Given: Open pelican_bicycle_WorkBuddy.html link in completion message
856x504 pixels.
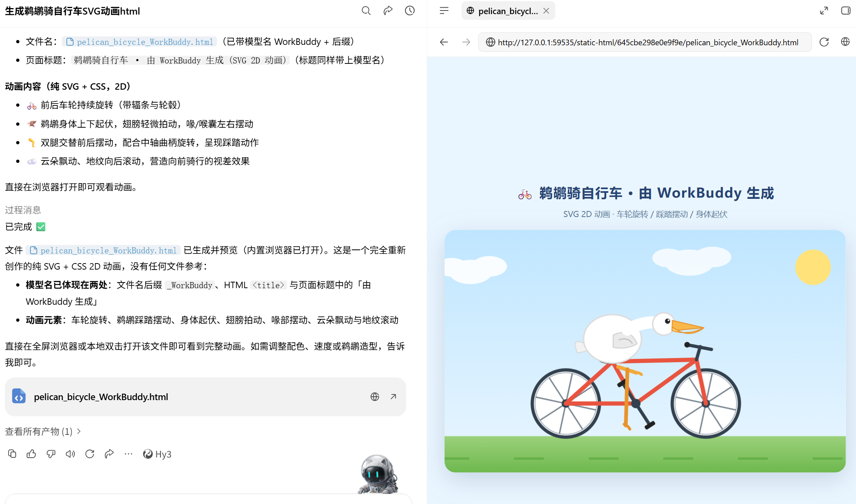Looking at the screenshot, I should pos(103,250).
